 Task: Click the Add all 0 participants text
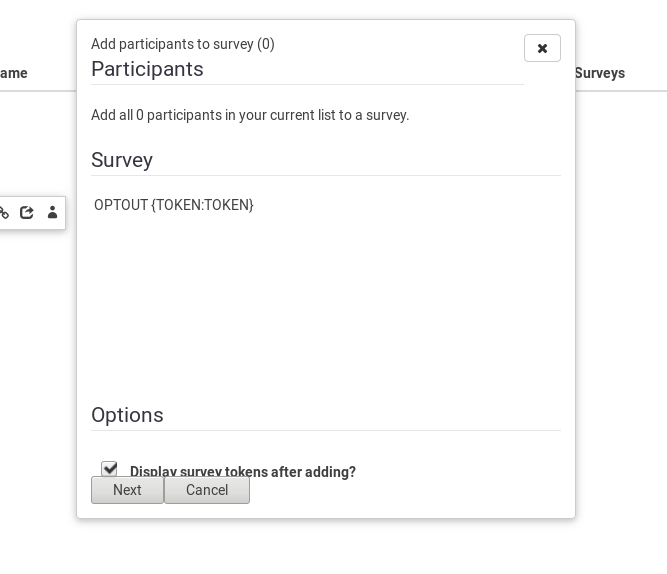[250, 115]
